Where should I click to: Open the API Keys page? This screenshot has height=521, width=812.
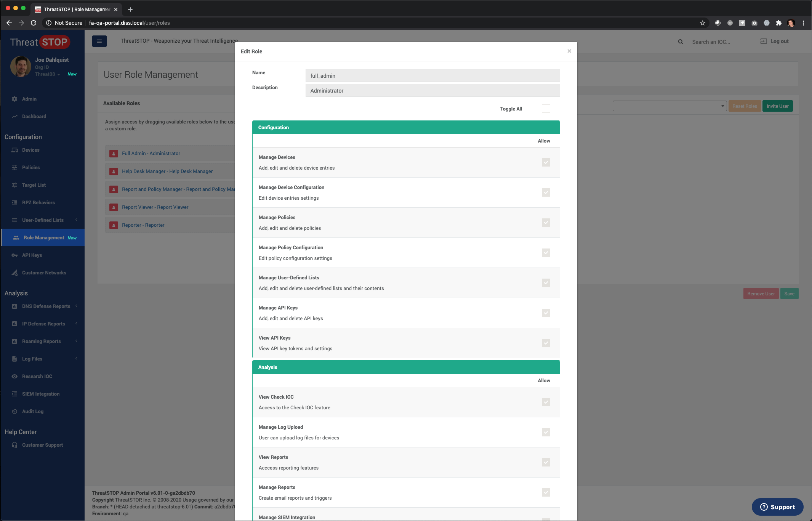(x=32, y=255)
